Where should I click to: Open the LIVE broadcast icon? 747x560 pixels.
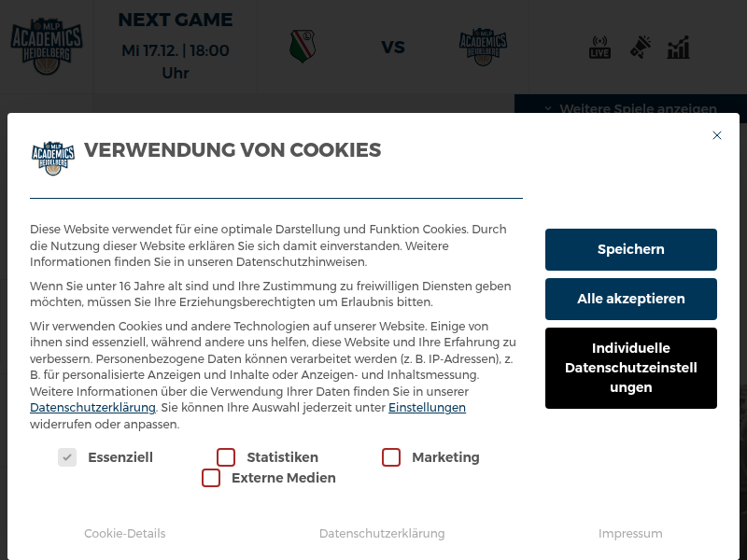point(599,47)
